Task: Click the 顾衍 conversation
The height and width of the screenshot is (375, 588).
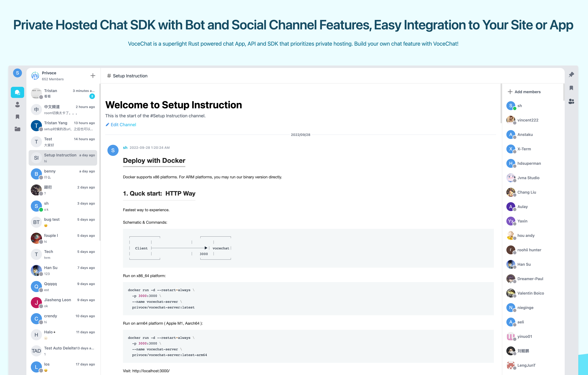Action: (63, 190)
